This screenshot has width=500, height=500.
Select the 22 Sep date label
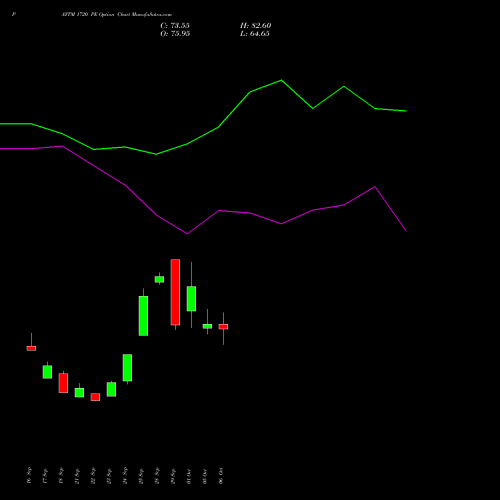tap(93, 475)
